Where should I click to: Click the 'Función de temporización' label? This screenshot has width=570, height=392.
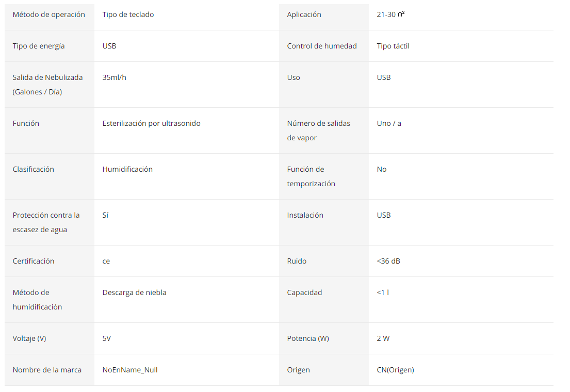[x=311, y=176]
